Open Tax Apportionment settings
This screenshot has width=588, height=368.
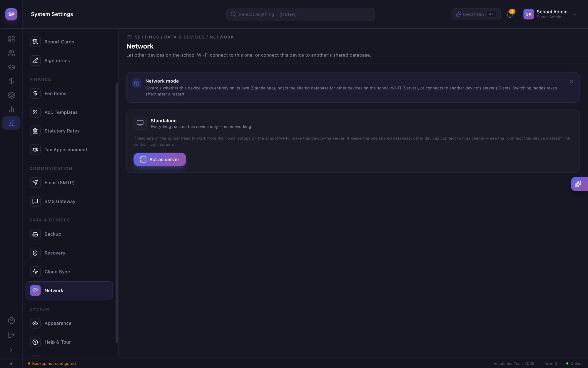coord(69,150)
